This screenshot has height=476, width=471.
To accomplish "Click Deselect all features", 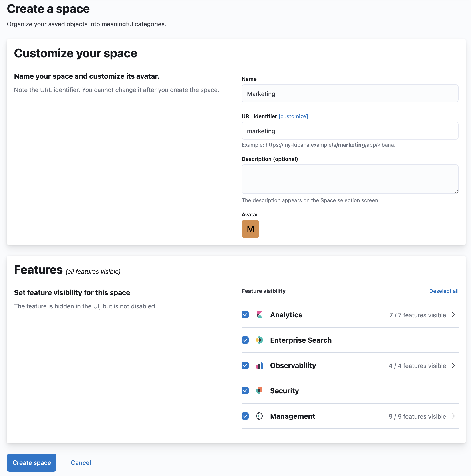I will [443, 291].
